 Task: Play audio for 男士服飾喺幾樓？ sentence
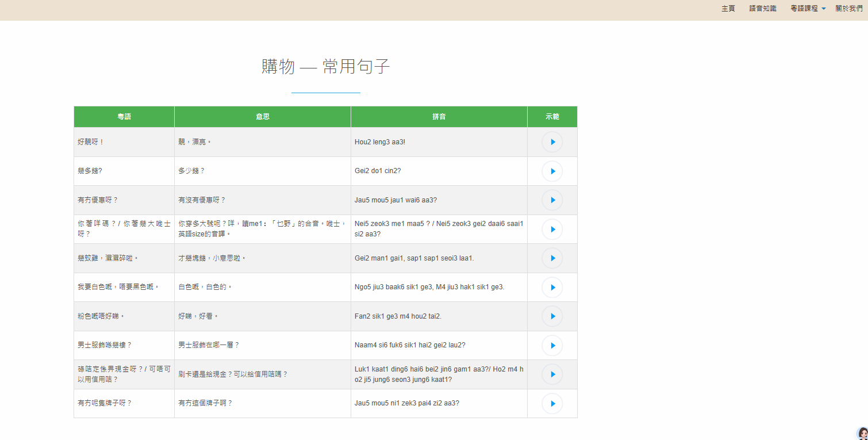pyautogui.click(x=552, y=346)
